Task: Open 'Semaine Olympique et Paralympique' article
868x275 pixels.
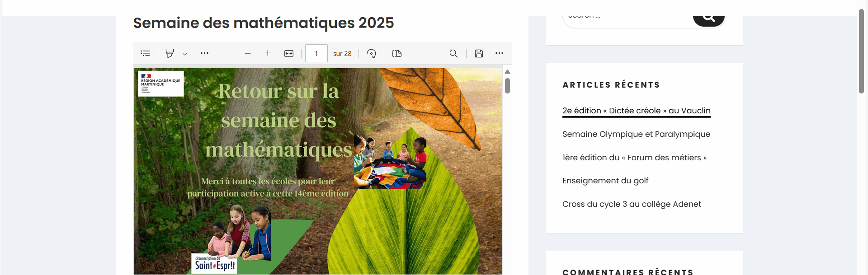Action: tap(636, 134)
